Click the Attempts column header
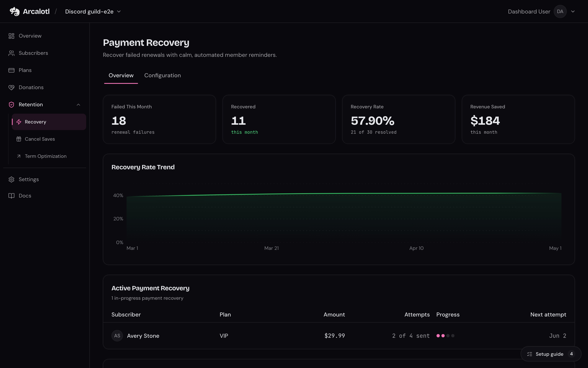 (x=417, y=315)
